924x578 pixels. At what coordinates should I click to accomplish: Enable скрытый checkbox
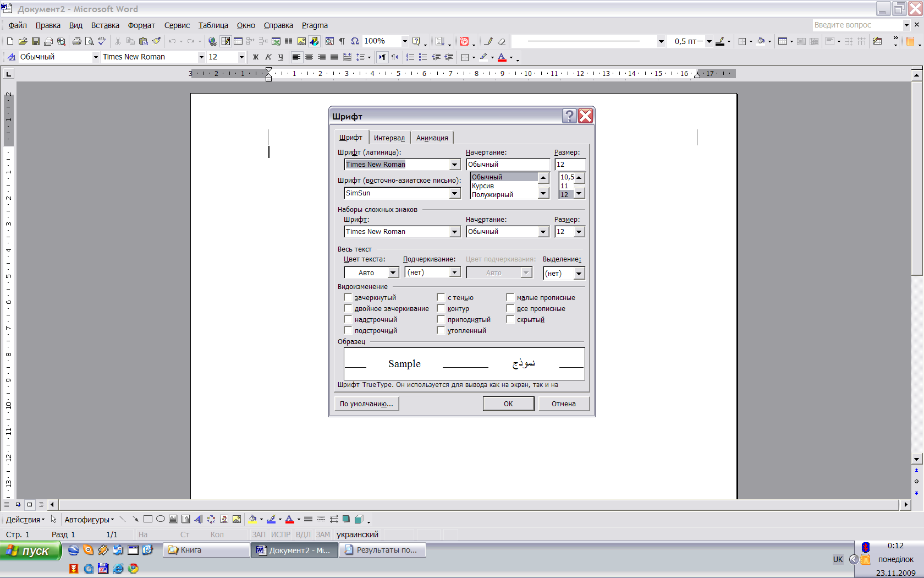[510, 319]
